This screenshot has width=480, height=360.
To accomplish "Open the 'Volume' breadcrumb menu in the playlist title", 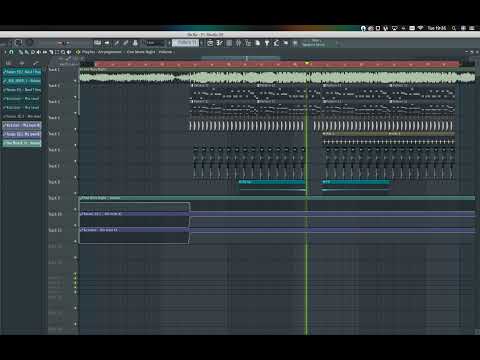I will coord(165,52).
